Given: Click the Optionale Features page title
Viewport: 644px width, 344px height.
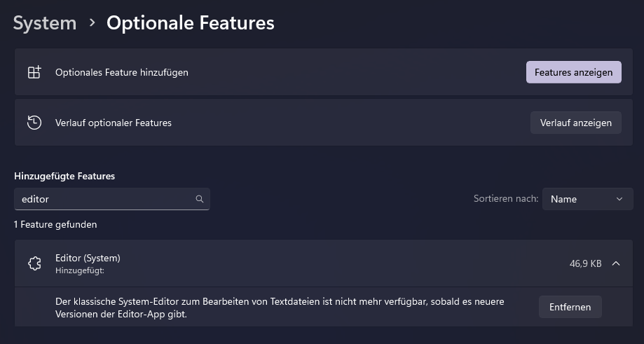Looking at the screenshot, I should pyautogui.click(x=190, y=23).
